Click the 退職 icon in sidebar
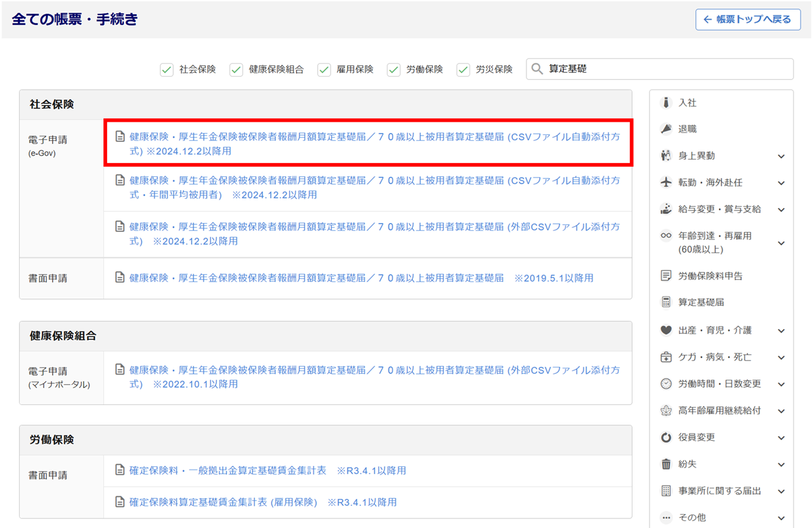The height and width of the screenshot is (528, 812). tap(666, 129)
